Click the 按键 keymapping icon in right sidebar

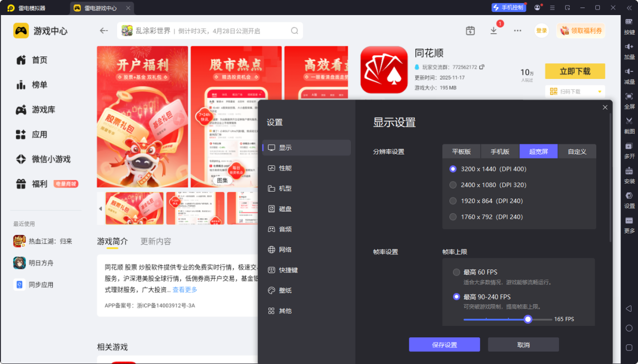coord(629,22)
